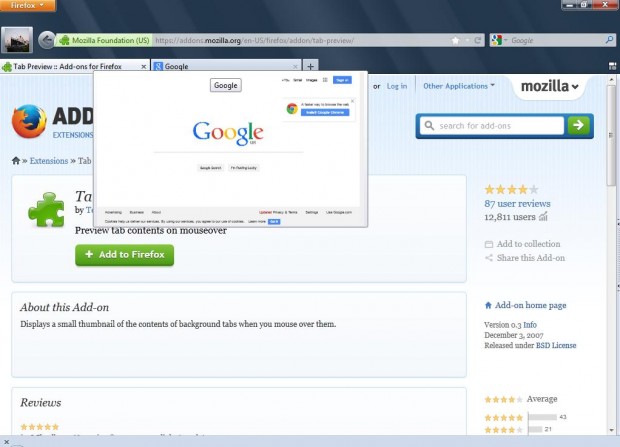The image size is (620, 447).
Task: Open the Extensions breadcrumb link
Action: coord(49,161)
